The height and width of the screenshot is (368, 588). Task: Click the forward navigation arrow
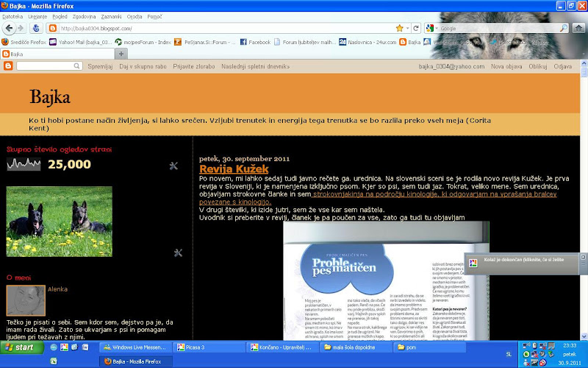coord(21,28)
